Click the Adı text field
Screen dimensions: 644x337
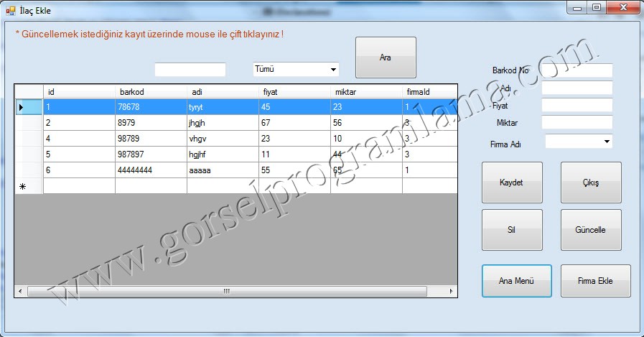[577, 88]
